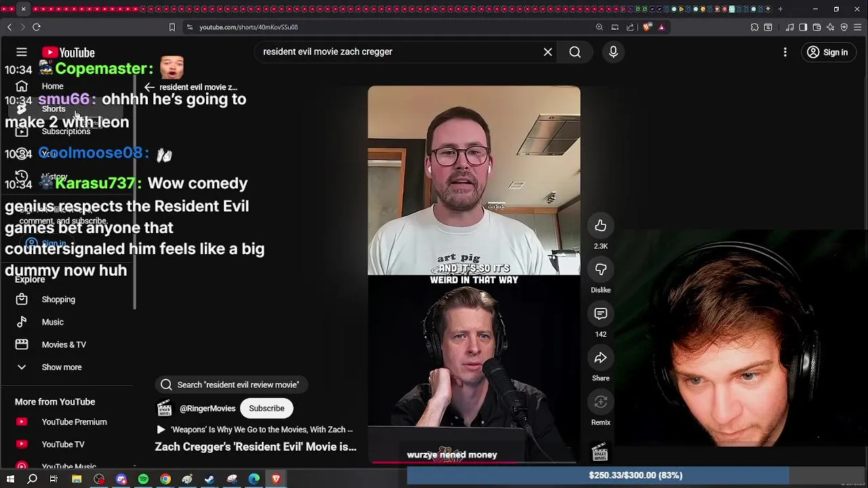The image size is (868, 488).
Task: Open Google Chrome from the taskbar
Action: pyautogui.click(x=165, y=479)
